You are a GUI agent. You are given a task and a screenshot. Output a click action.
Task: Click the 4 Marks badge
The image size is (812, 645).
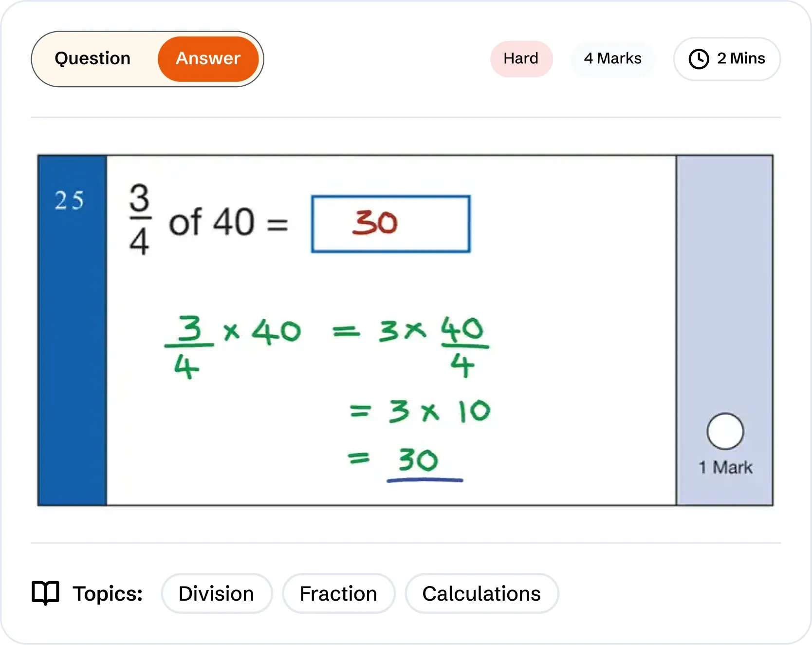612,58
